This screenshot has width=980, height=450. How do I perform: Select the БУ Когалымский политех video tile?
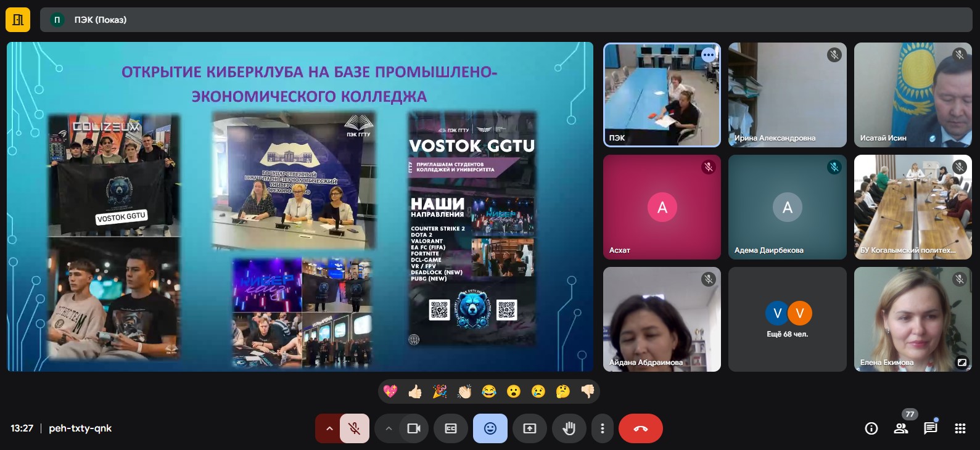click(x=913, y=207)
